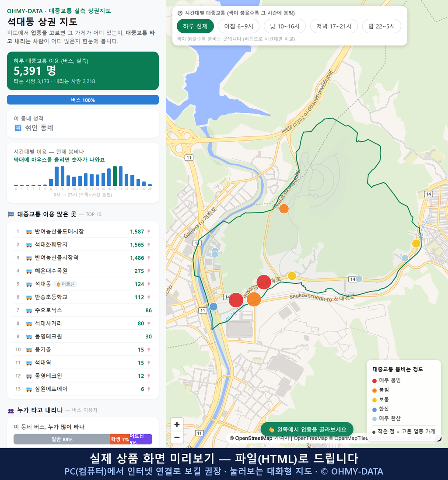Click the 5,391 명 daily ridership card
Screen dimensions: 448x480
(83, 71)
